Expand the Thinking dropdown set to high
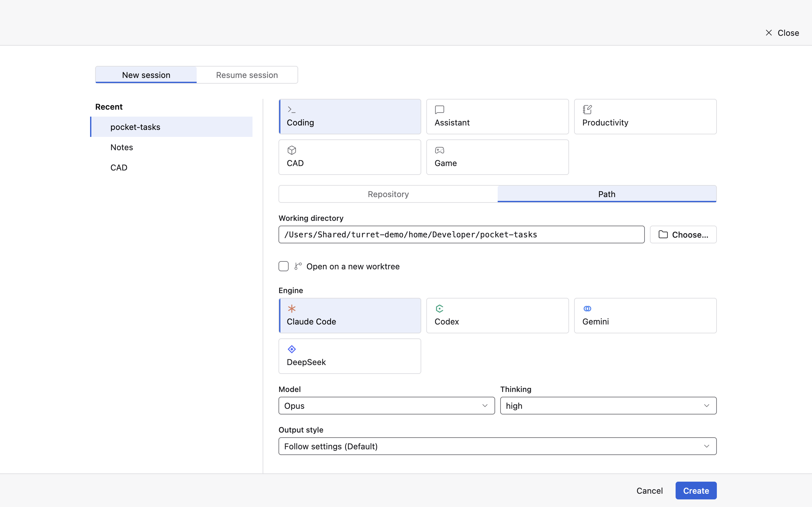 point(608,406)
